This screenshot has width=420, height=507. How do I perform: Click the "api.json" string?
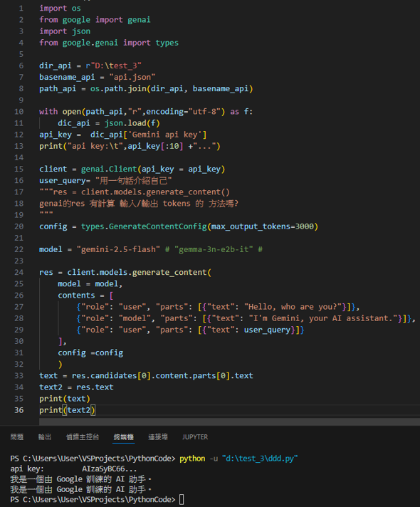[132, 77]
